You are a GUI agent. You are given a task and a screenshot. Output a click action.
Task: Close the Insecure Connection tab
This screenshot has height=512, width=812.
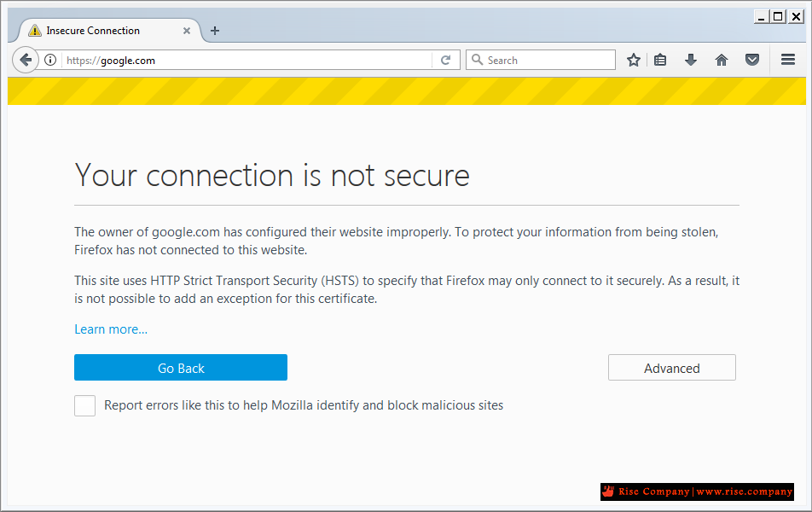click(187, 31)
